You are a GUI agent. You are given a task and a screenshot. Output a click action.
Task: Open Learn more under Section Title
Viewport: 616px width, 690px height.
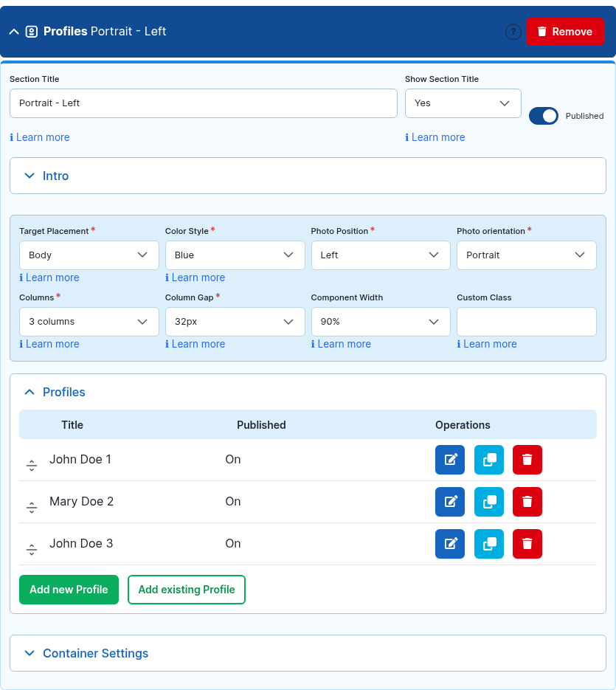pyautogui.click(x=40, y=137)
